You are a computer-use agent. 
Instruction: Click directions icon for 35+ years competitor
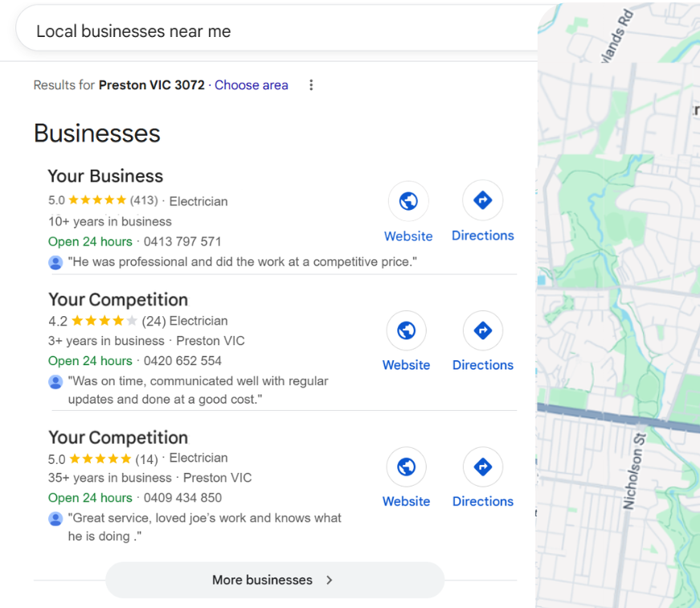(483, 466)
